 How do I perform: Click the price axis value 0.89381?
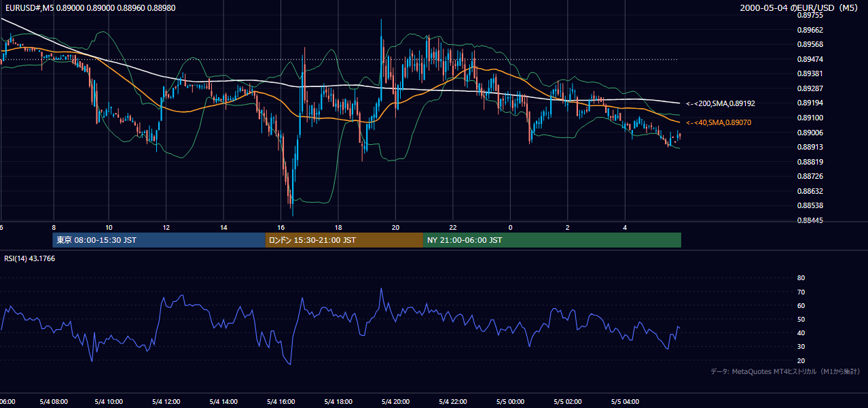tap(810, 73)
